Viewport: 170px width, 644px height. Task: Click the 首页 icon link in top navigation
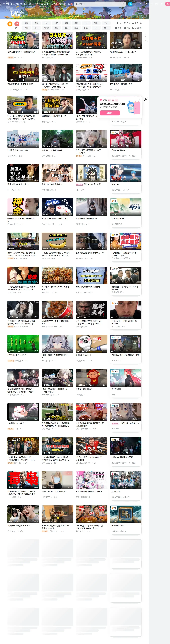pyautogui.click(x=6, y=4)
